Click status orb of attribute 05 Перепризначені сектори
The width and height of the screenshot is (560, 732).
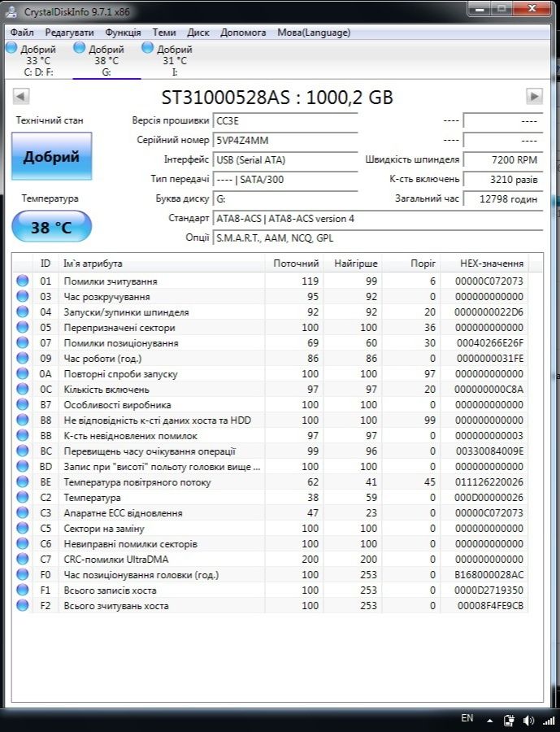(x=23, y=327)
